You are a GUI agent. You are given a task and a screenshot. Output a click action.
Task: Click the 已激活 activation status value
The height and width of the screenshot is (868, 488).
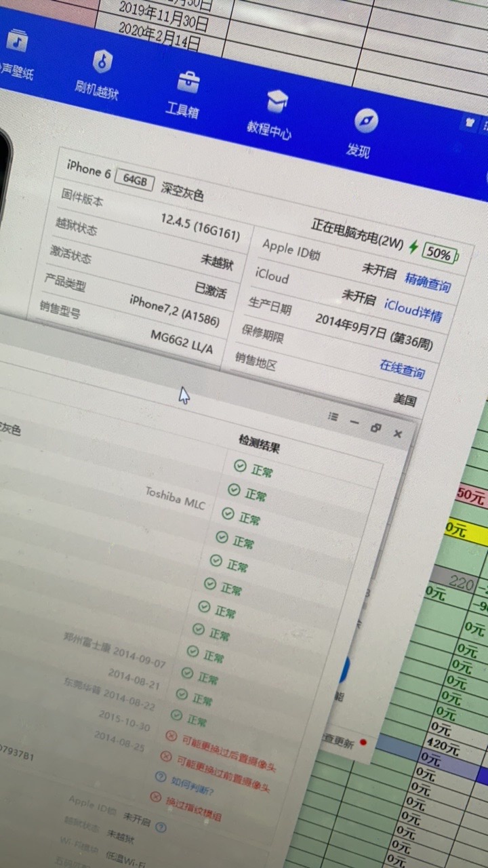211,290
